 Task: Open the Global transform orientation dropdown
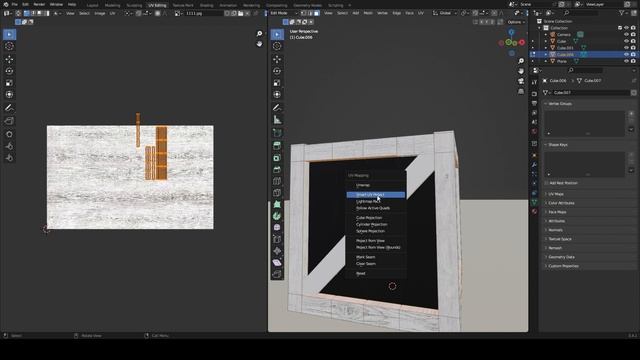(445, 13)
